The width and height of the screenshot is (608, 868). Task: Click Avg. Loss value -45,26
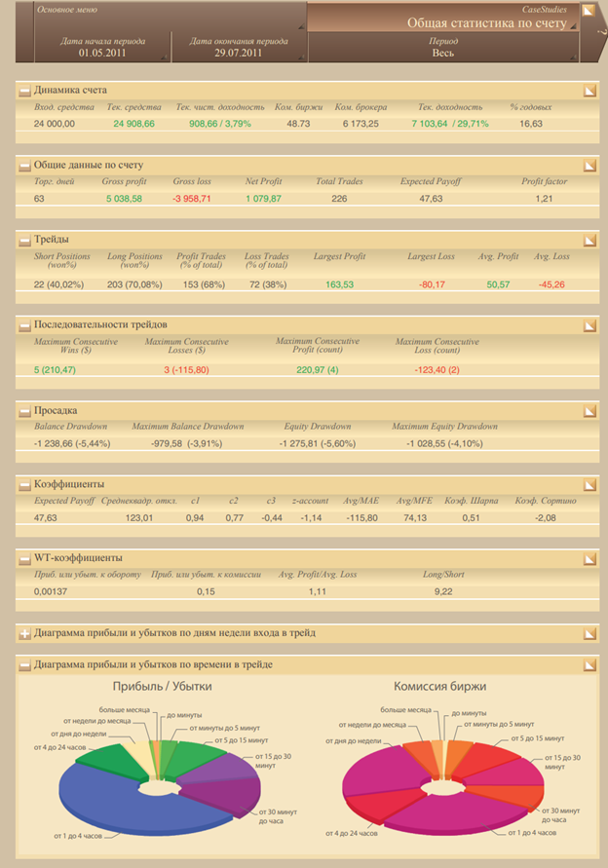pos(551,284)
